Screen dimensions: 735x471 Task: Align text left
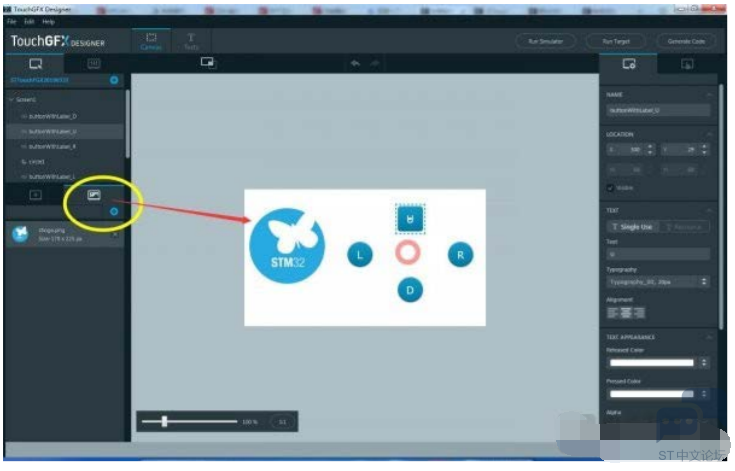click(x=613, y=313)
